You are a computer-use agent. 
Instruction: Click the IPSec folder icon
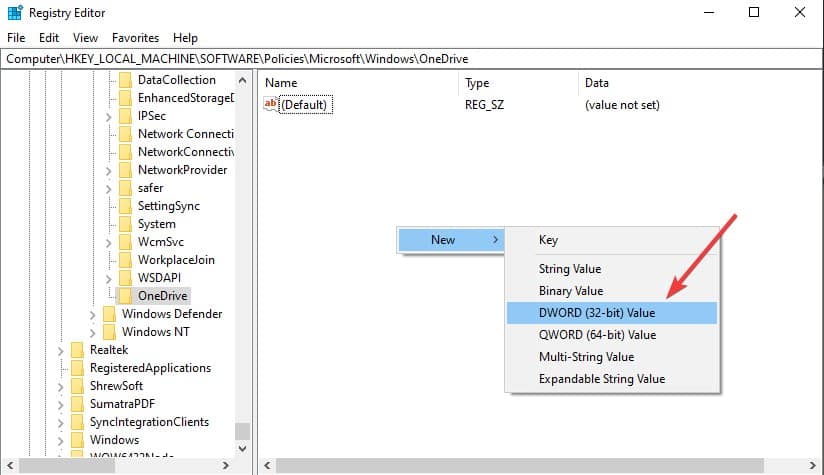[125, 116]
